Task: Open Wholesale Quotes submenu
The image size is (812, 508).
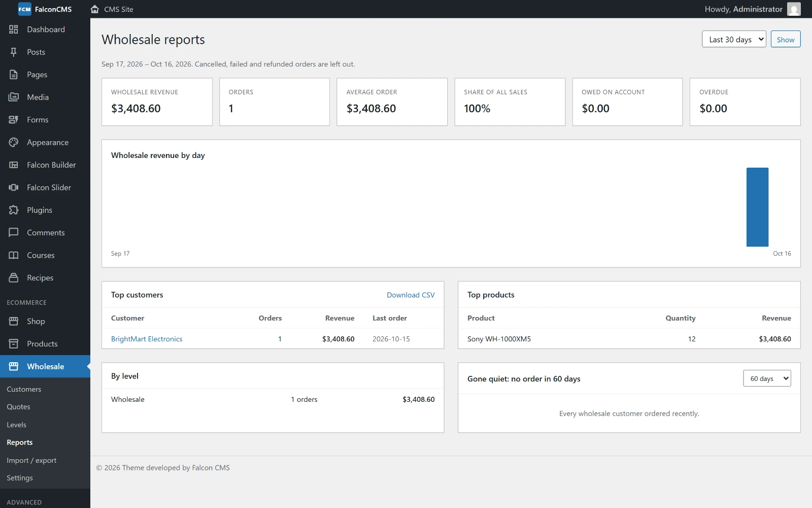Action: [18, 407]
